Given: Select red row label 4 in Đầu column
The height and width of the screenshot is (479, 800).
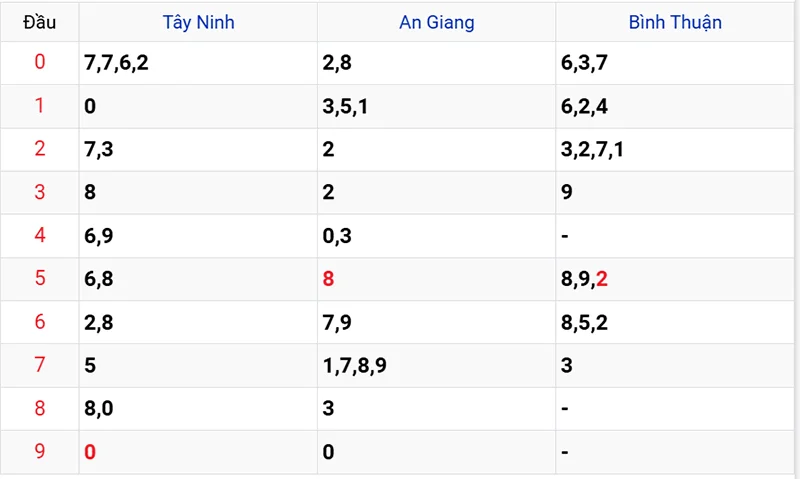Looking at the screenshot, I should coord(40,235).
